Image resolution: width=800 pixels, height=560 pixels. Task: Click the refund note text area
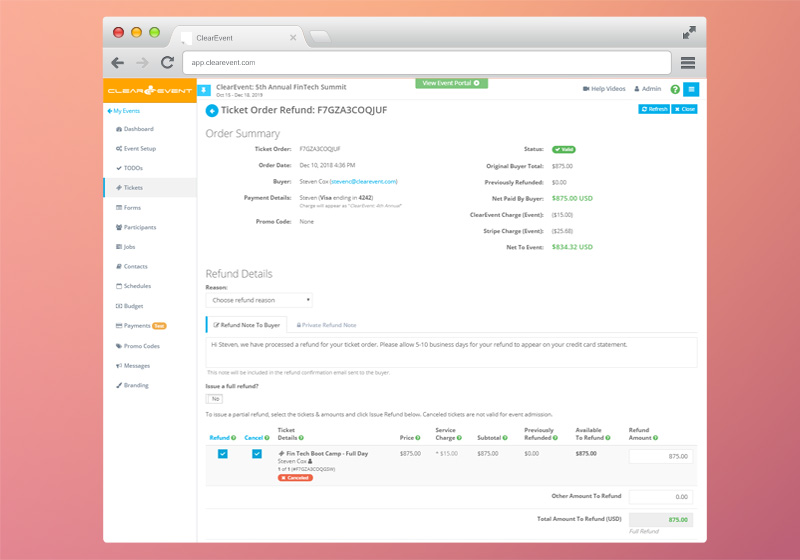452,352
